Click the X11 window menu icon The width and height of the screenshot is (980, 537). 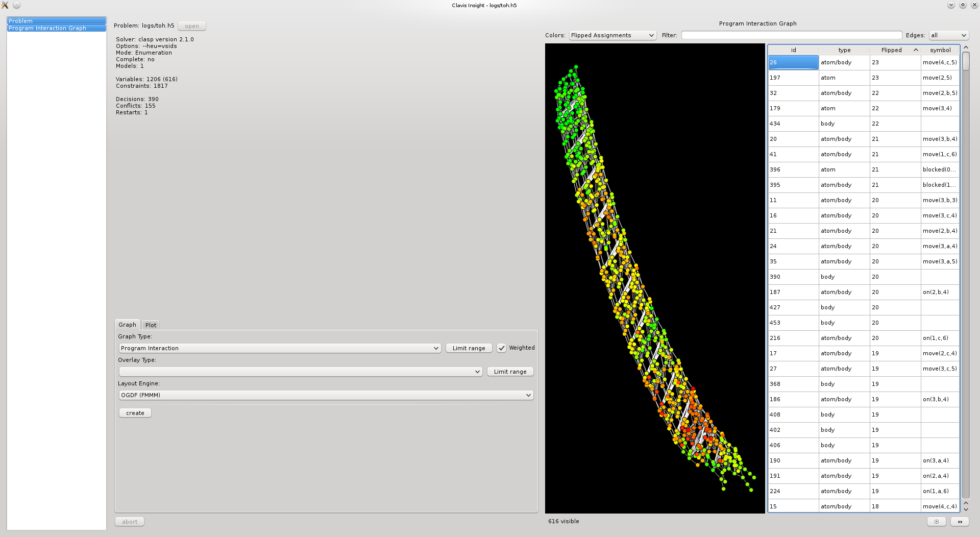(5, 5)
